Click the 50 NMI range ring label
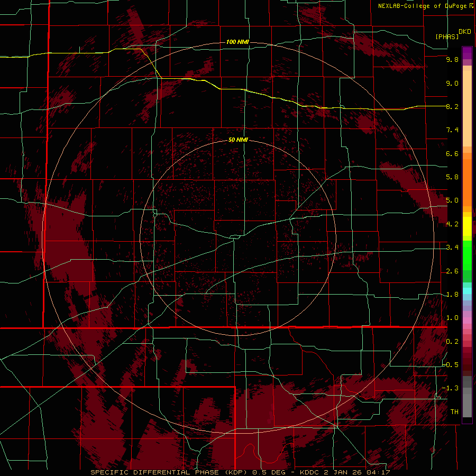Viewport: 476px width, 476px height. (x=238, y=140)
